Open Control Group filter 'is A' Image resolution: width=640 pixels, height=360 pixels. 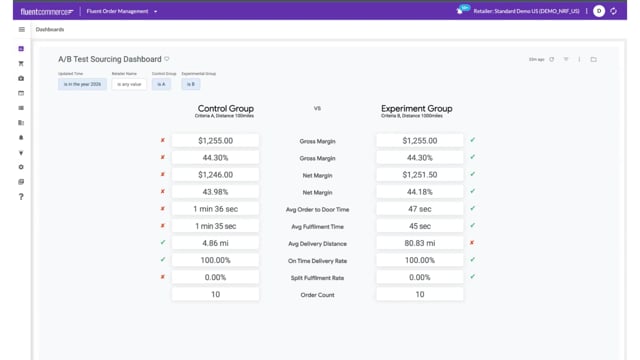(x=161, y=84)
